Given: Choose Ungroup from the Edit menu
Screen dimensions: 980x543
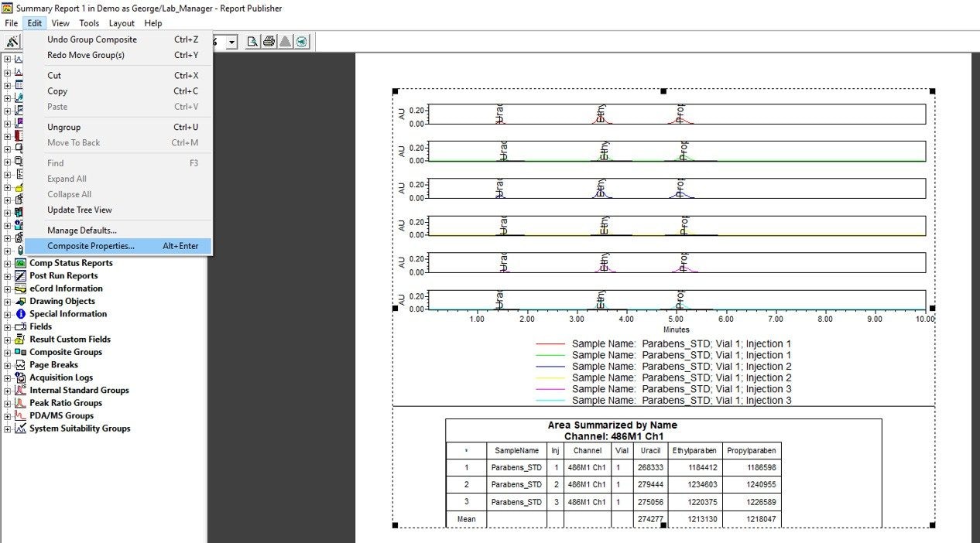Looking at the screenshot, I should pos(118,127).
